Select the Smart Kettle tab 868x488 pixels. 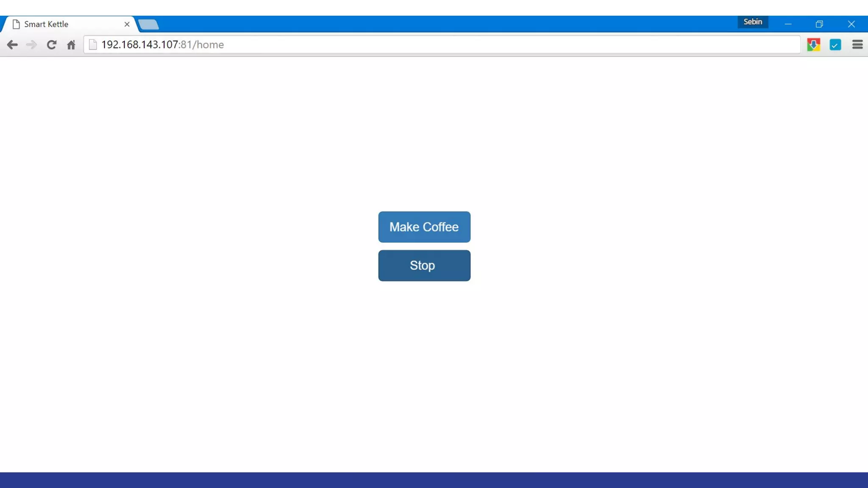coord(64,24)
